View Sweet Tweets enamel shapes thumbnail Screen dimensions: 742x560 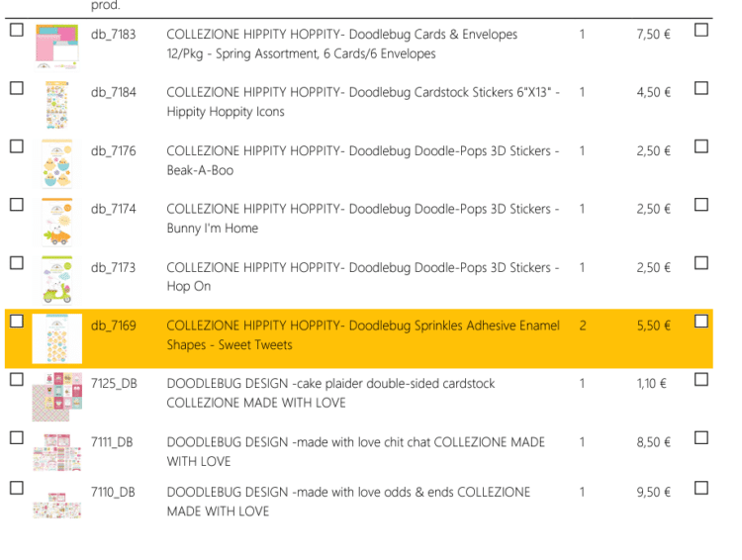point(56,338)
